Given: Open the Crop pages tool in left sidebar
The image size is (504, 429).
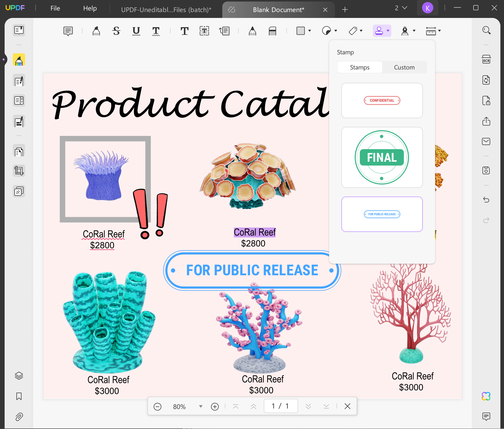Looking at the screenshot, I should 19,170.
